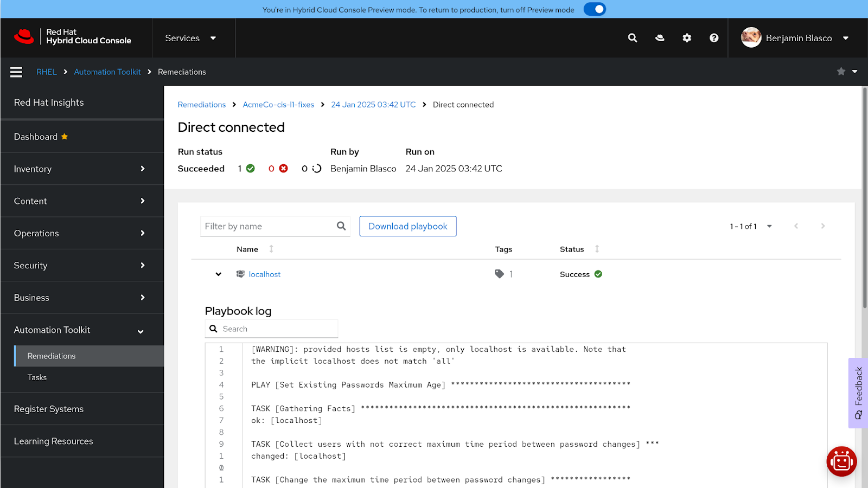Select Tasks in sidebar
The height and width of the screenshot is (488, 868).
(x=89, y=377)
